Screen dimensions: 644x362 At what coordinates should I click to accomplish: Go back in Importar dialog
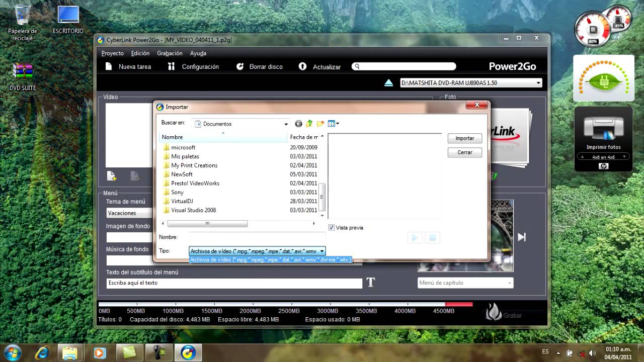coord(298,124)
